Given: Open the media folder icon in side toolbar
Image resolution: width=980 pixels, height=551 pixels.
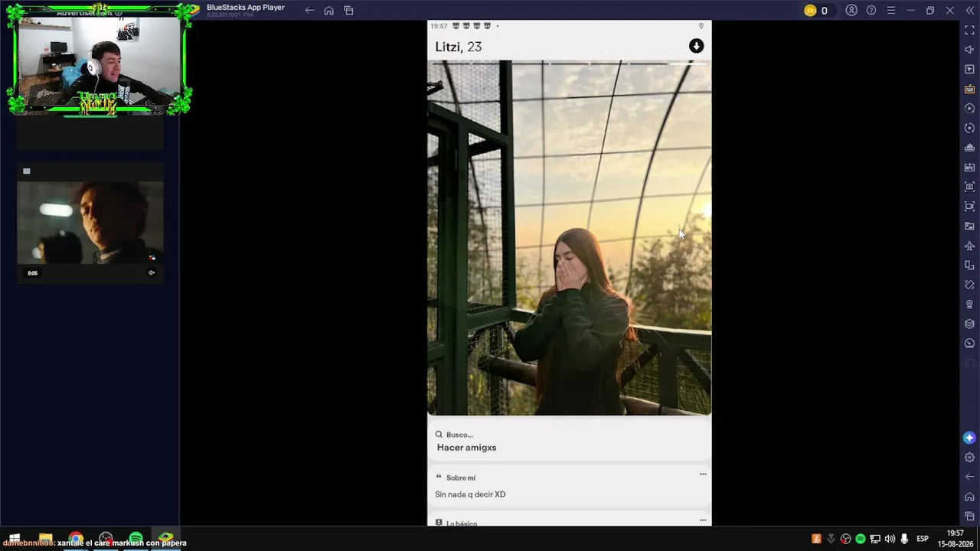Looking at the screenshot, I should 970,226.
